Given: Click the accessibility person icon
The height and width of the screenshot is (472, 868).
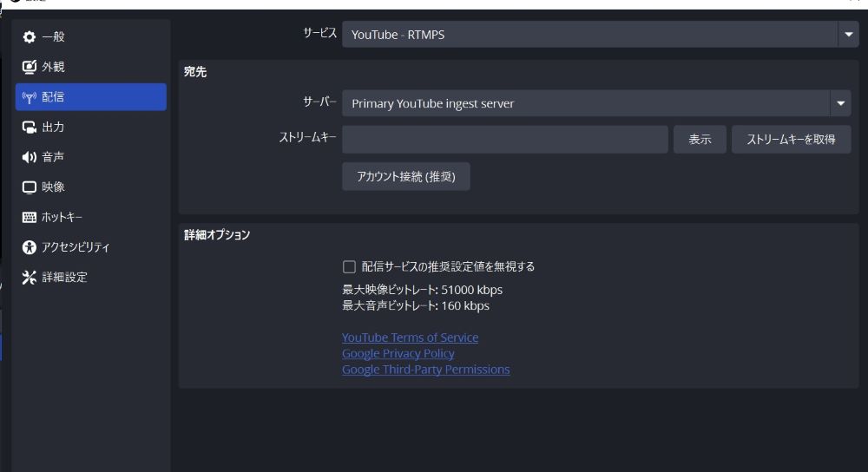Looking at the screenshot, I should pyautogui.click(x=29, y=247).
